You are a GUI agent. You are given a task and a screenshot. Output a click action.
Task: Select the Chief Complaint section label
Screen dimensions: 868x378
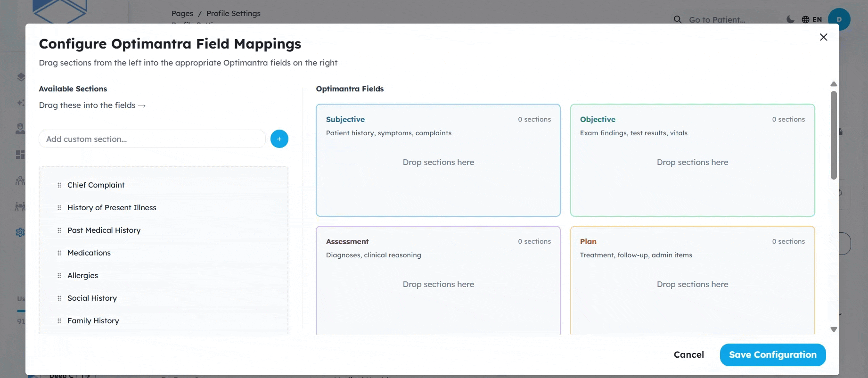coord(96,185)
